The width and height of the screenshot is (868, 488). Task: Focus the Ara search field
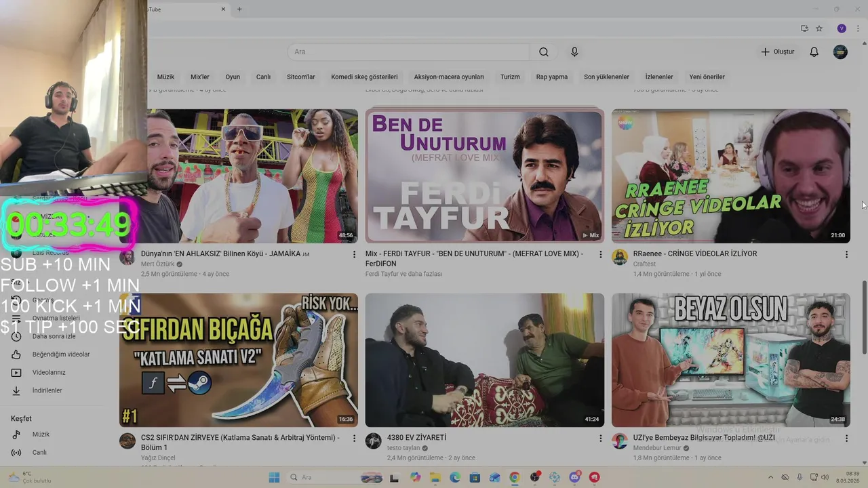pyautogui.click(x=409, y=52)
